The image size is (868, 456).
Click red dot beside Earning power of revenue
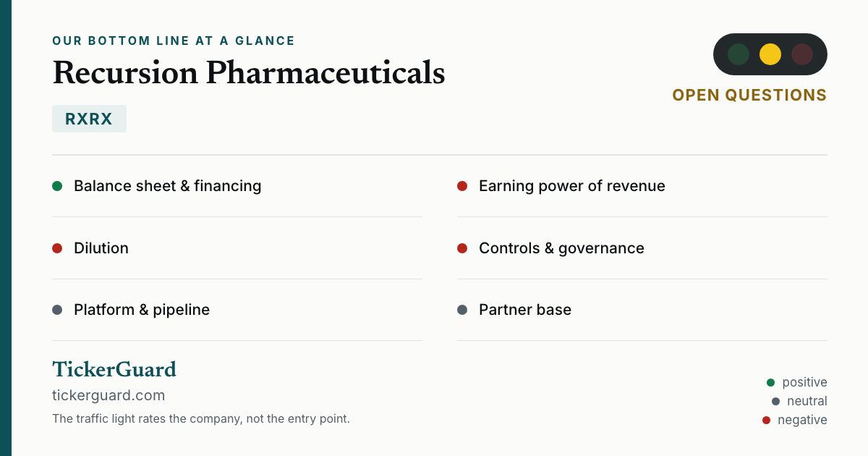(x=462, y=186)
